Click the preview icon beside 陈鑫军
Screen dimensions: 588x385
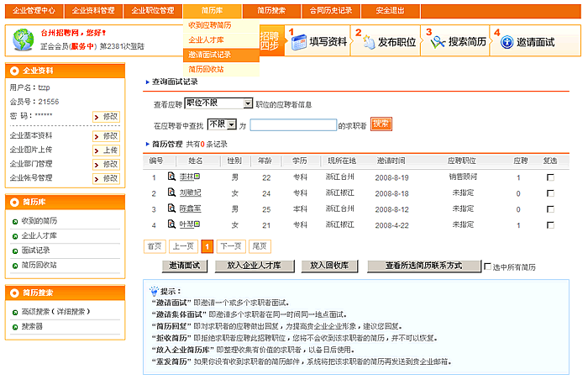point(171,208)
